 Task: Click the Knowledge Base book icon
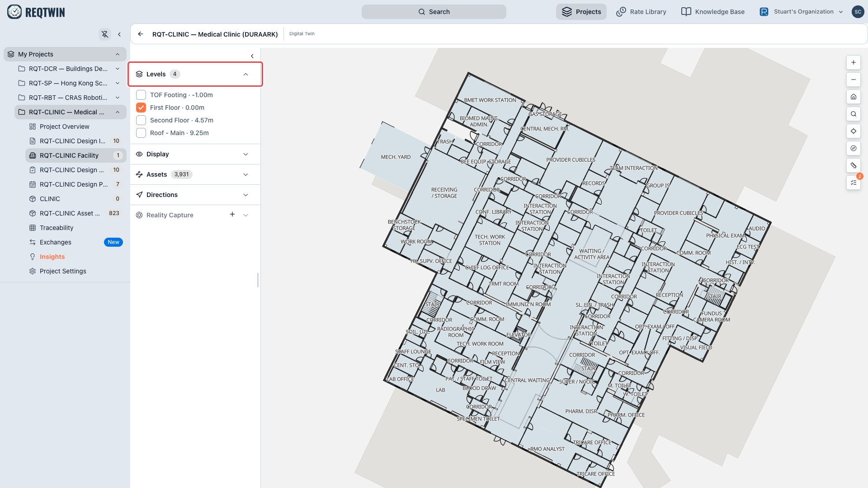[x=686, y=12]
